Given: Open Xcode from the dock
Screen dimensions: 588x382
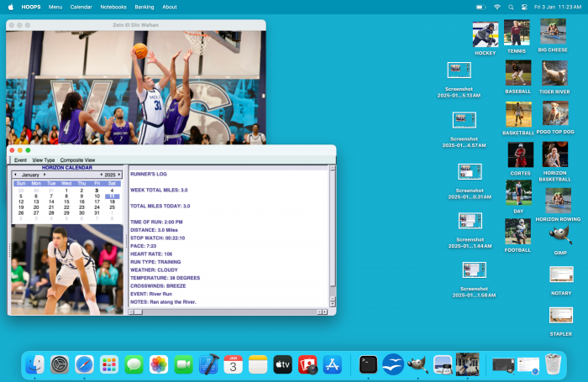Looking at the screenshot, I should [208, 364].
